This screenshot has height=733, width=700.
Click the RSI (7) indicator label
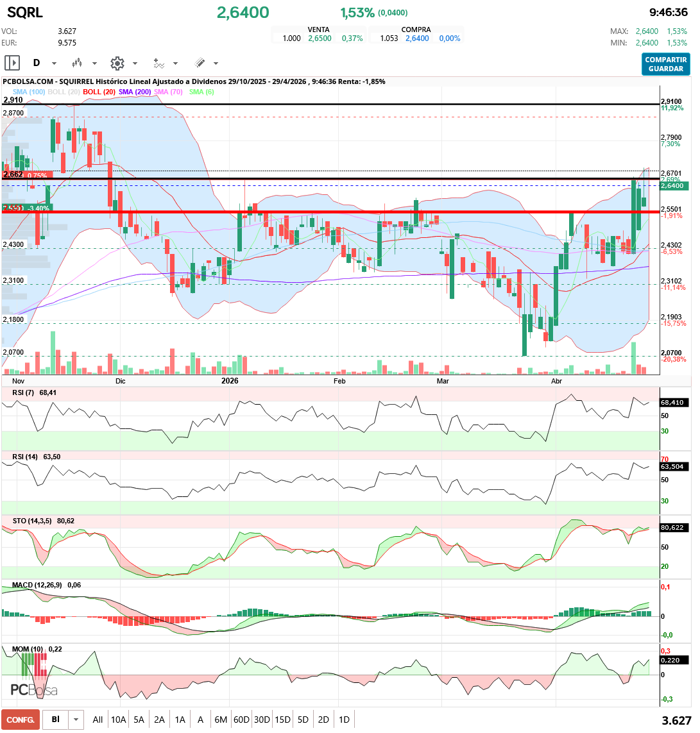pos(23,392)
